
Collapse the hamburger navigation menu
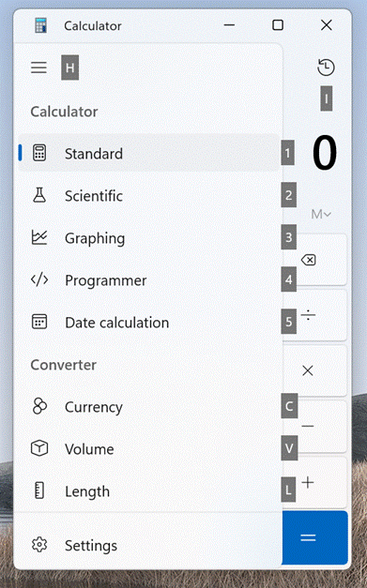[39, 68]
